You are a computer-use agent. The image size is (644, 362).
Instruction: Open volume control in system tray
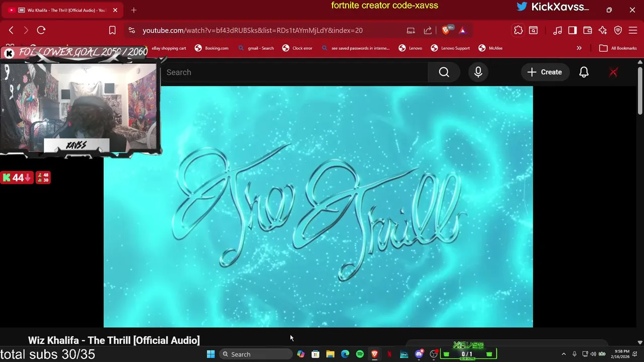[593, 354]
